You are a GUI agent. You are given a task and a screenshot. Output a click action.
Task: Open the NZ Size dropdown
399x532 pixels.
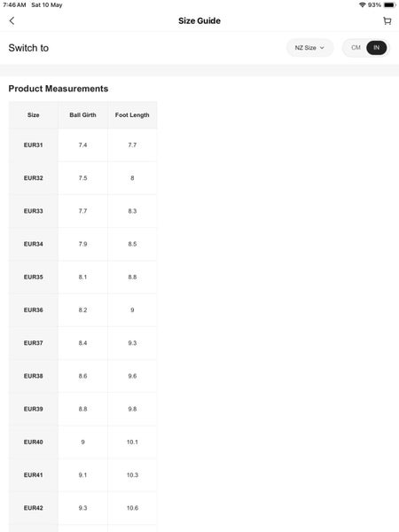tap(309, 48)
